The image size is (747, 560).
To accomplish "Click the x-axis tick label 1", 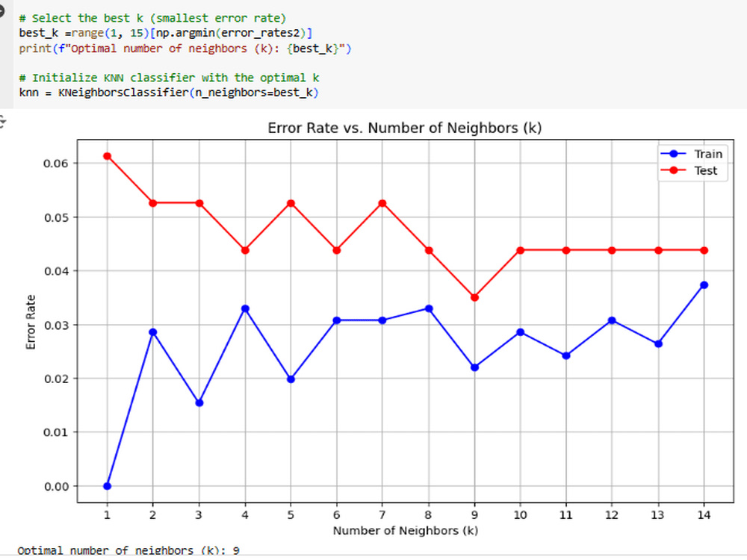I will 107,514.
